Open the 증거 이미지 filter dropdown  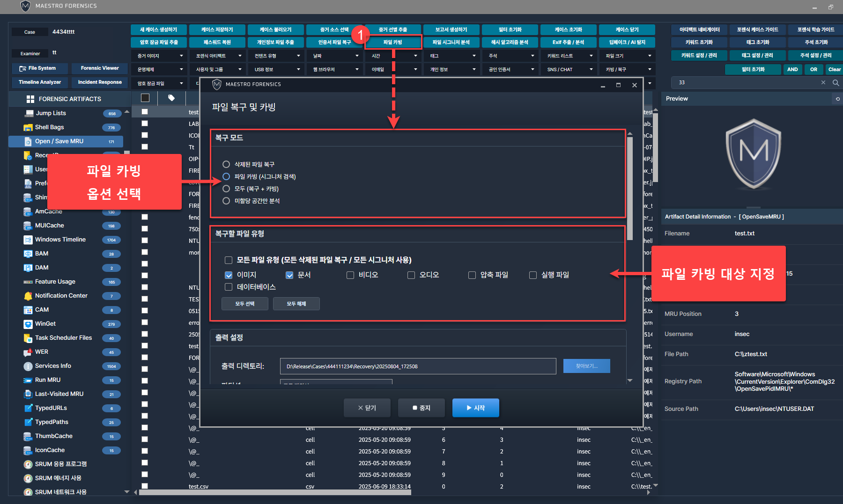click(159, 56)
